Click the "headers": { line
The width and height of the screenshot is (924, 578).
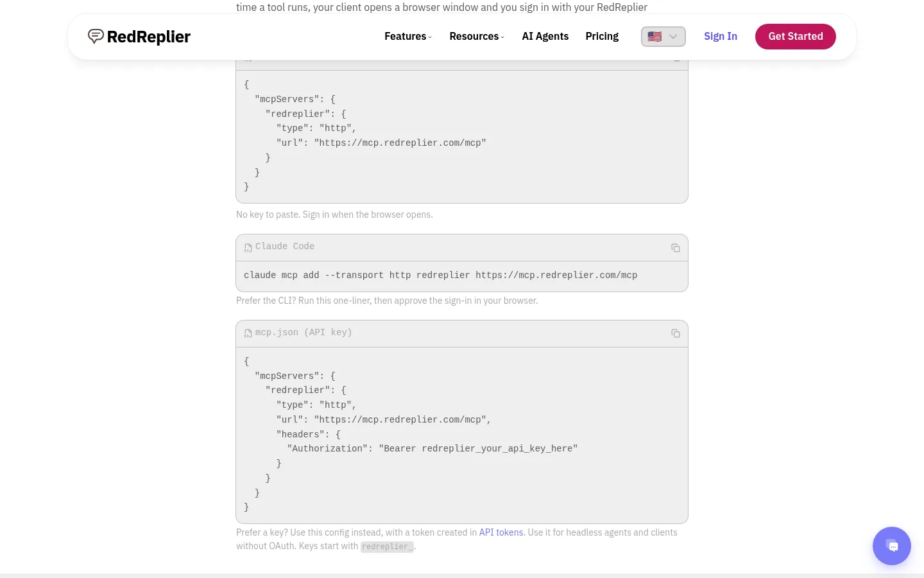click(309, 434)
